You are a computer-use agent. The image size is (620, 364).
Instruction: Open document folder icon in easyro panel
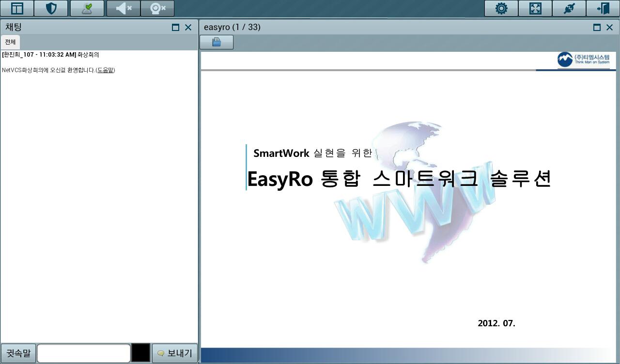(217, 42)
